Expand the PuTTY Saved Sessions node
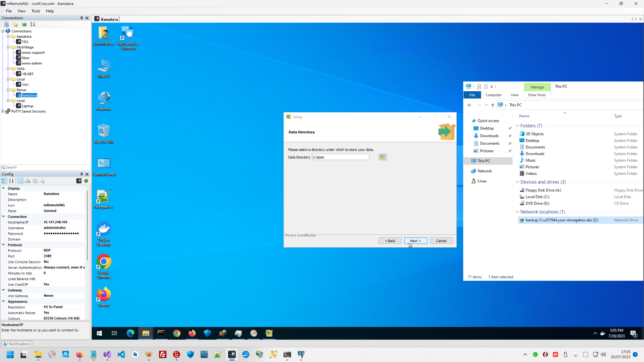644x362 pixels. [x=3, y=111]
